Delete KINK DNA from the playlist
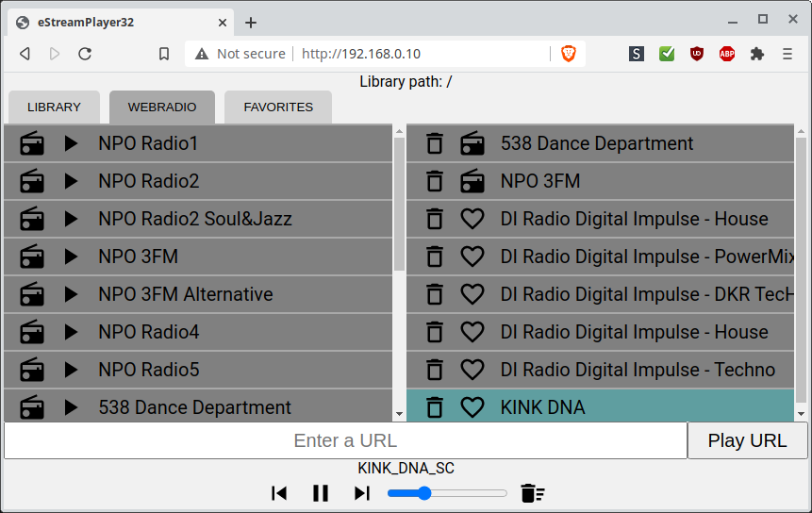812x513 pixels. click(435, 407)
